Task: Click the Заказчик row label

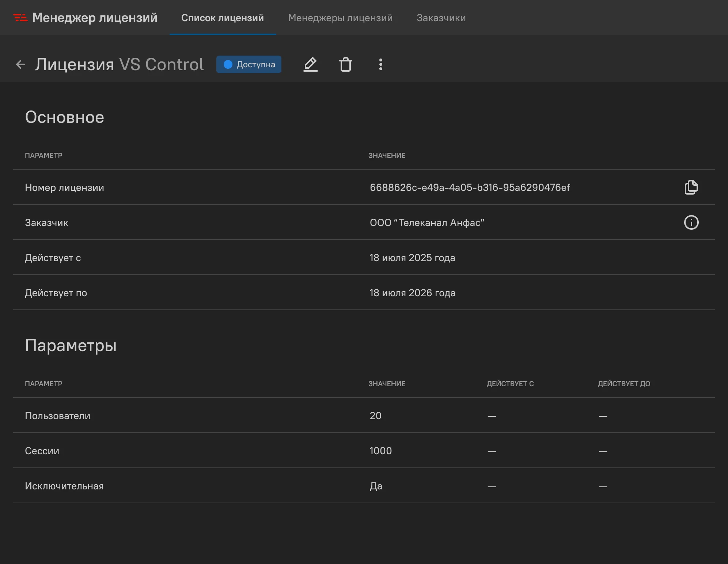Action: 46,223
